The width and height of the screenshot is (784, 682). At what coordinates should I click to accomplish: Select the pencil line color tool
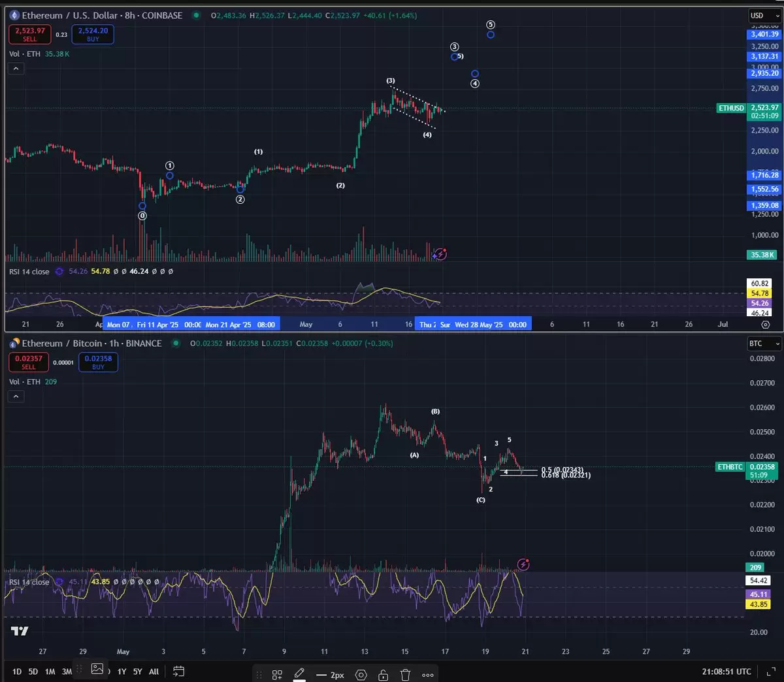tap(299, 674)
